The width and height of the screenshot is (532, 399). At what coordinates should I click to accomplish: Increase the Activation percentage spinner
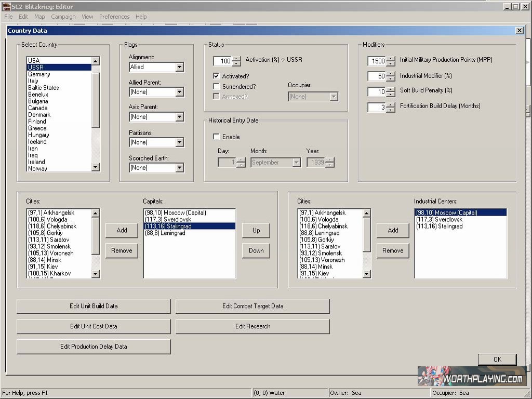click(236, 59)
